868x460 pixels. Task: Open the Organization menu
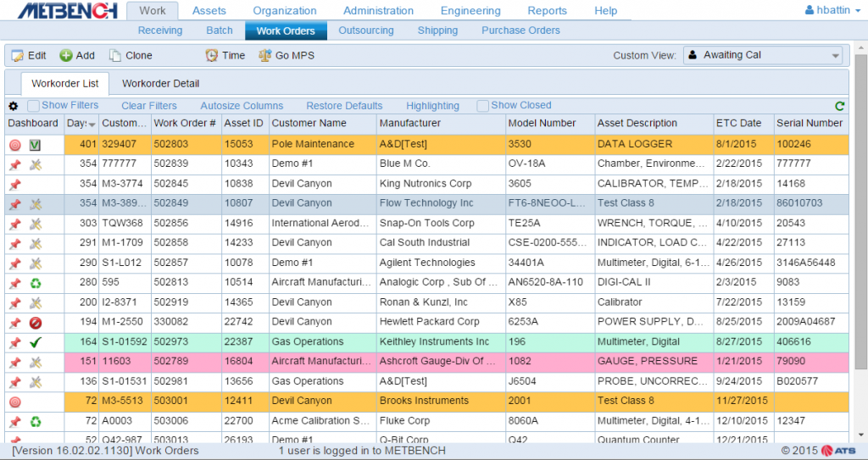coord(285,10)
